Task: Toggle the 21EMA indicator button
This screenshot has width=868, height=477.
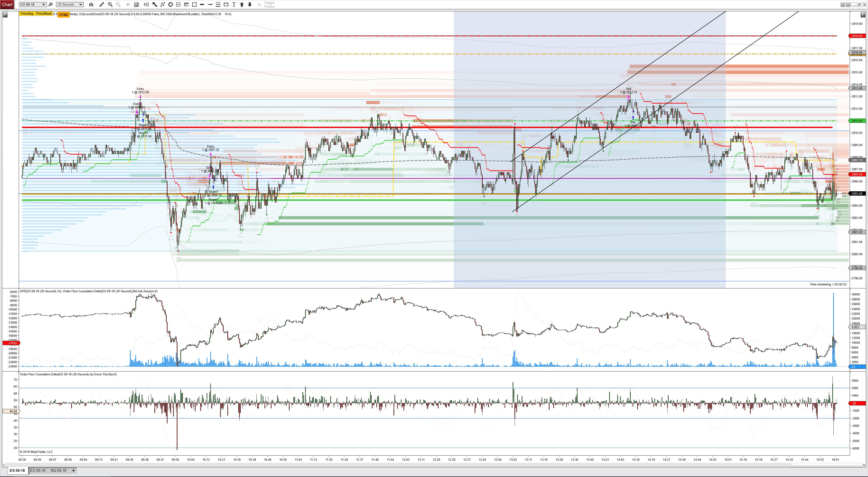Action: pyautogui.click(x=63, y=15)
